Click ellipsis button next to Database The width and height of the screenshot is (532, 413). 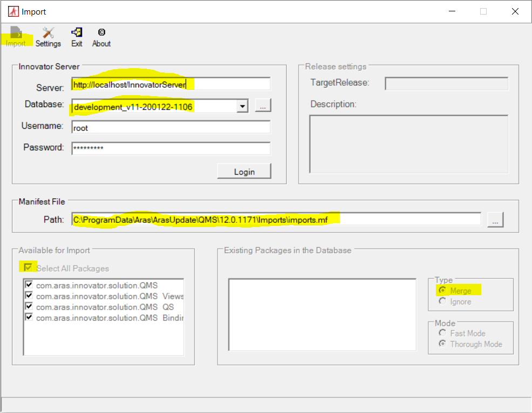(x=262, y=106)
